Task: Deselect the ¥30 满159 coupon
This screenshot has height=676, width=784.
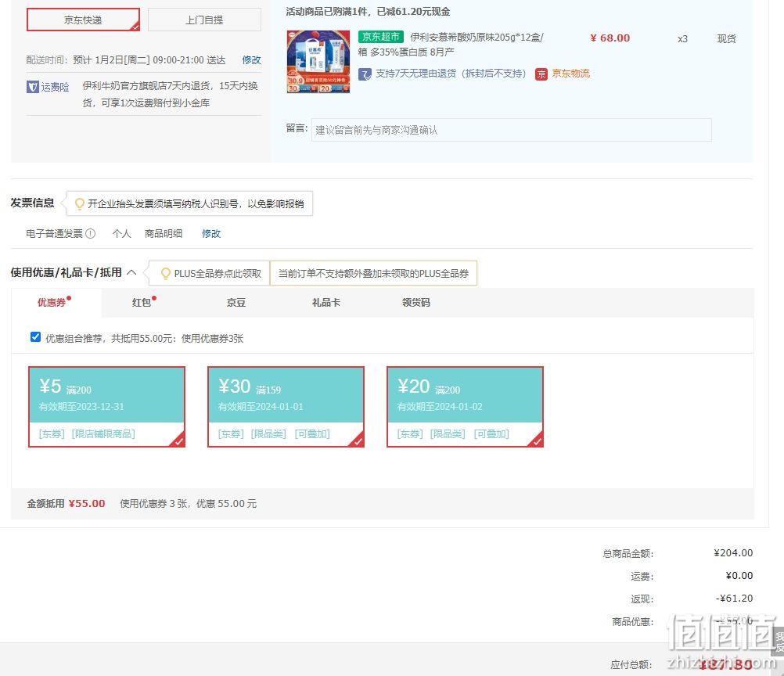Action: click(286, 407)
